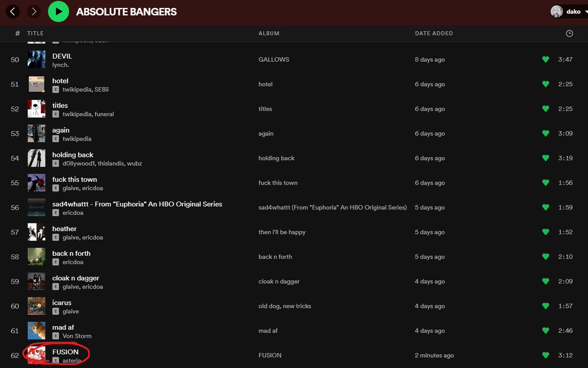
Task: Toggle the green heart for FUSION
Action: tap(545, 355)
